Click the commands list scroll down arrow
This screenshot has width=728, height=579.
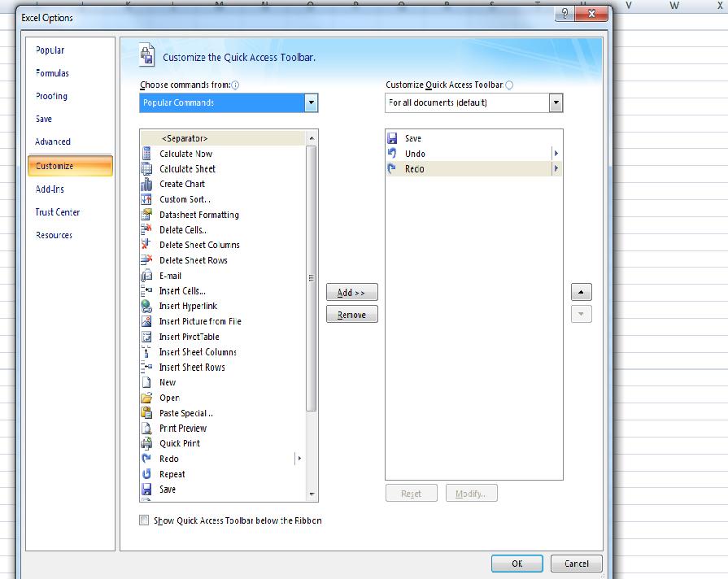(x=312, y=494)
